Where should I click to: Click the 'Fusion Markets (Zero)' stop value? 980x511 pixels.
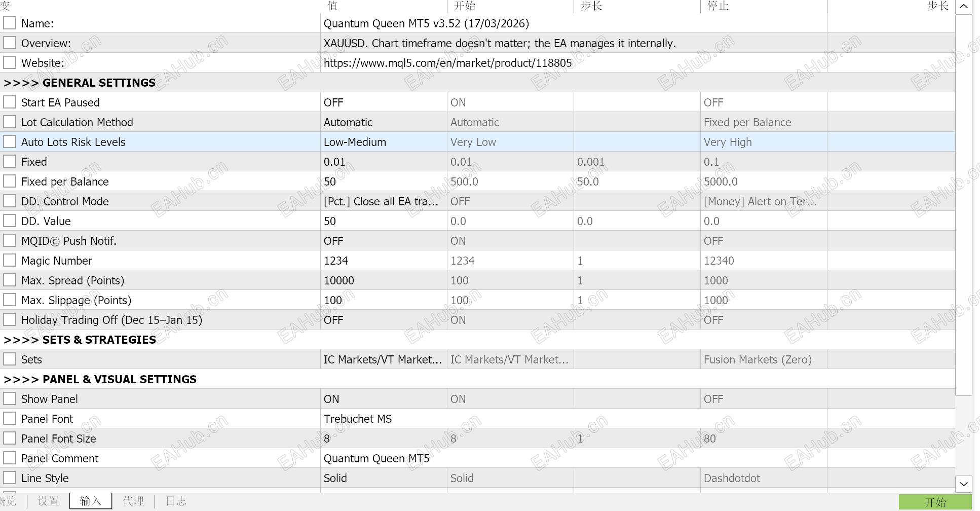tap(758, 359)
